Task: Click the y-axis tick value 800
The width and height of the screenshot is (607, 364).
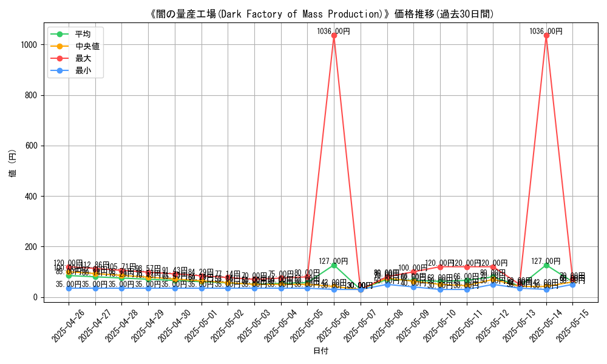Action: 31,95
